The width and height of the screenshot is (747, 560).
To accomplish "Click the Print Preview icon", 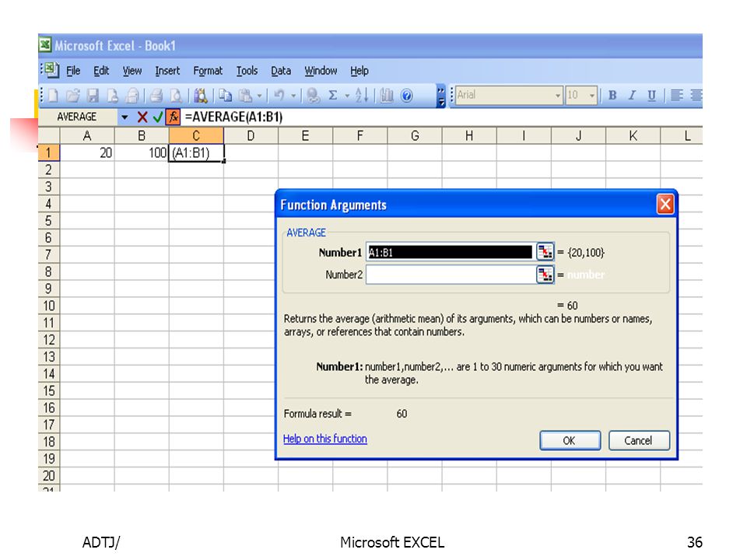I will coord(176,96).
